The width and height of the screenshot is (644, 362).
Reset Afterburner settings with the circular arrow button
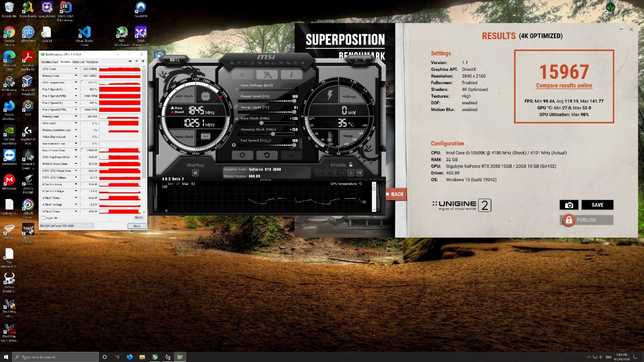[267, 155]
